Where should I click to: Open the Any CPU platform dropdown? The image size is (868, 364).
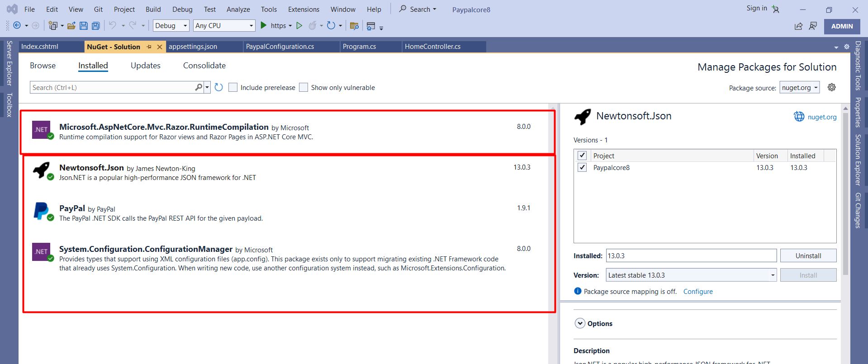(x=224, y=26)
